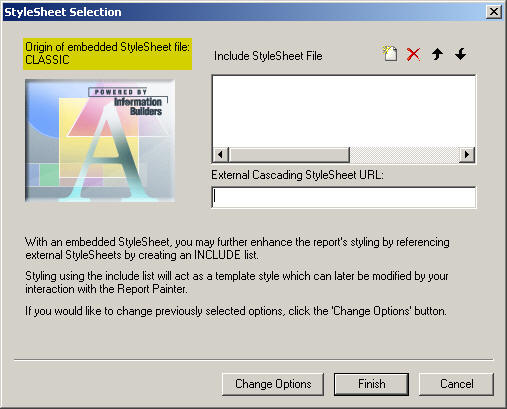Viewport: 507px width, 409px height.
Task: Click the INCLUDE list description text
Action: coord(237,248)
